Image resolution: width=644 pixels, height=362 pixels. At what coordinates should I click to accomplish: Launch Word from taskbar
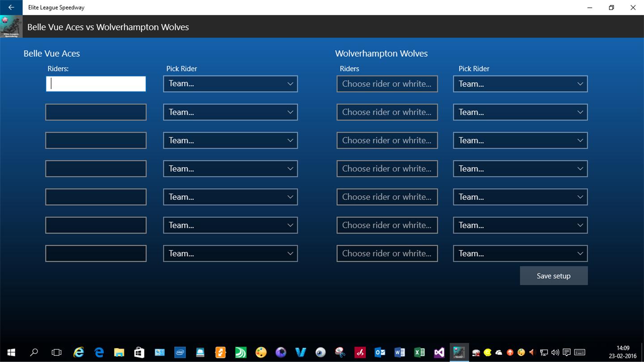pyautogui.click(x=400, y=353)
